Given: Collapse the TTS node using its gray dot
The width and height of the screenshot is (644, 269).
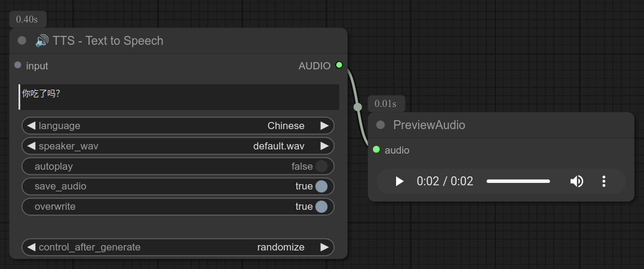Looking at the screenshot, I should point(22,41).
